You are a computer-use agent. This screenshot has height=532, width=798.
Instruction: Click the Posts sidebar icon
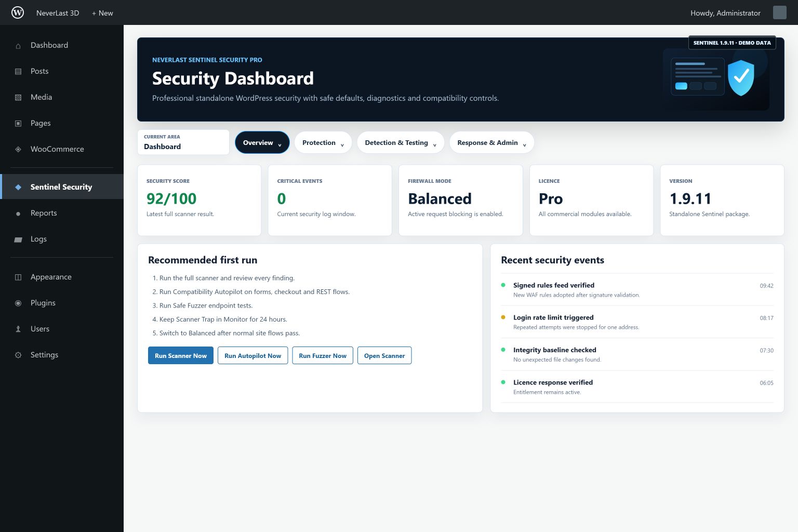coord(18,72)
